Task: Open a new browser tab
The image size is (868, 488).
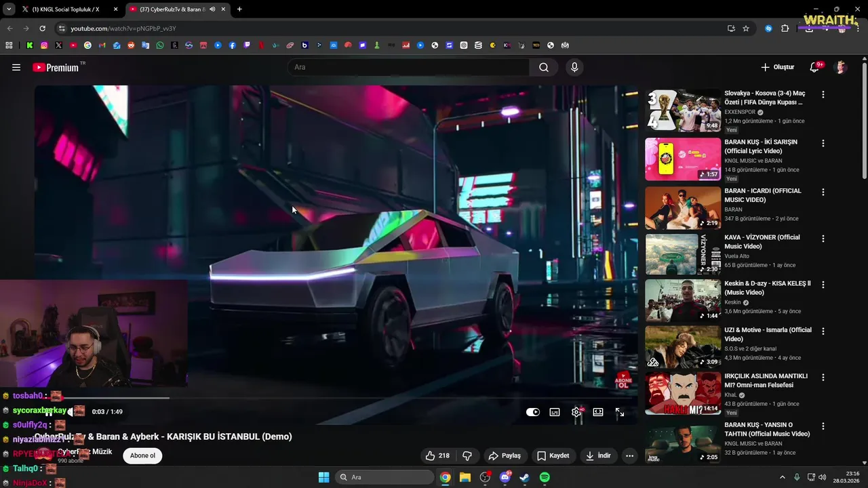Action: (x=239, y=9)
